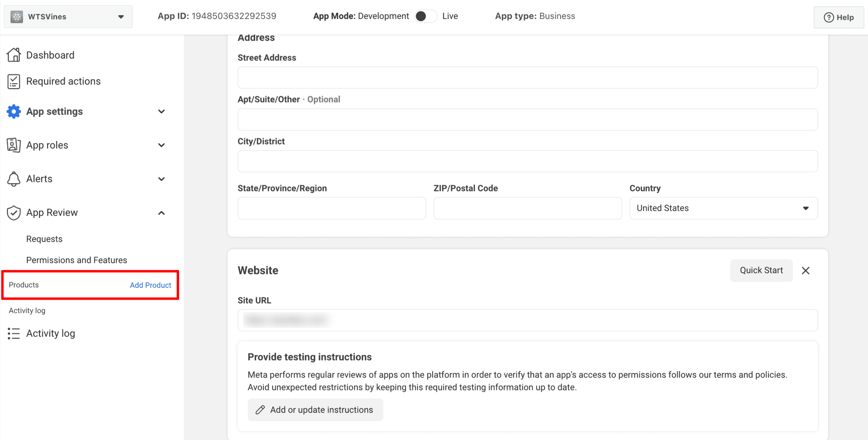Viewport: 868px width, 440px height.
Task: Click the Quick Start button
Action: tap(761, 270)
